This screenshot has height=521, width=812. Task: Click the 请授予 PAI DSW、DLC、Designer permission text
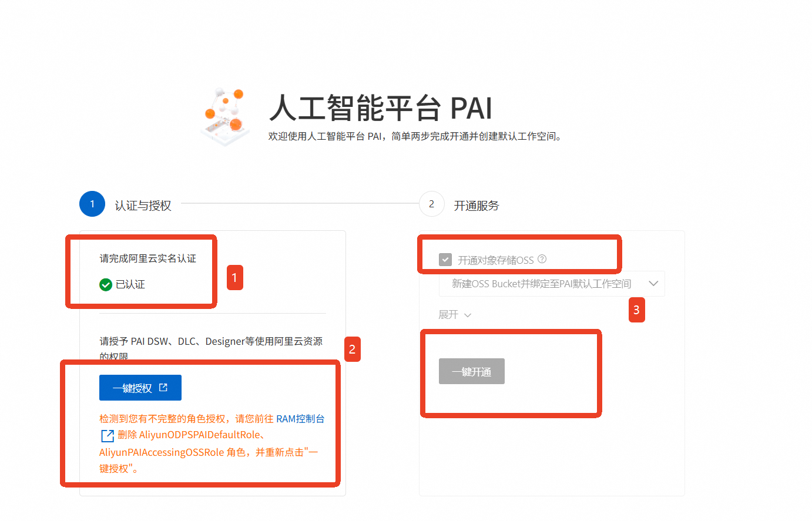pyautogui.click(x=211, y=348)
